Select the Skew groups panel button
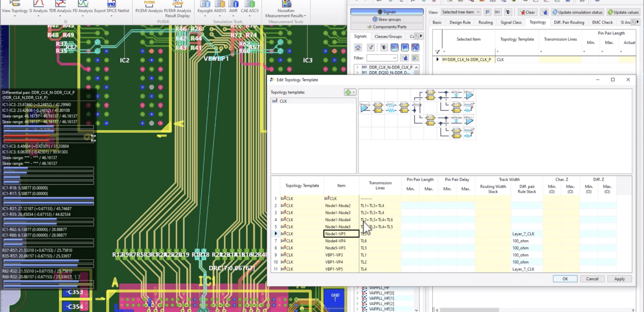The height and width of the screenshot is (312, 644). [x=387, y=19]
